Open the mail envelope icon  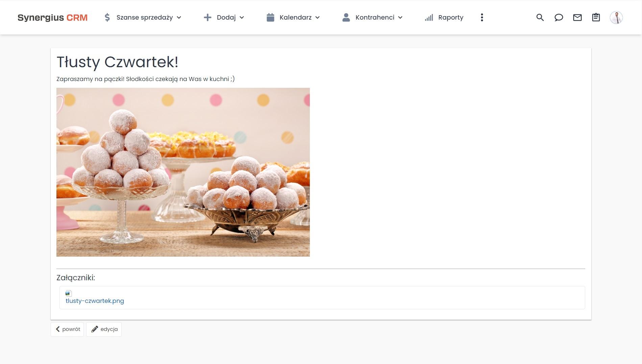click(x=577, y=18)
